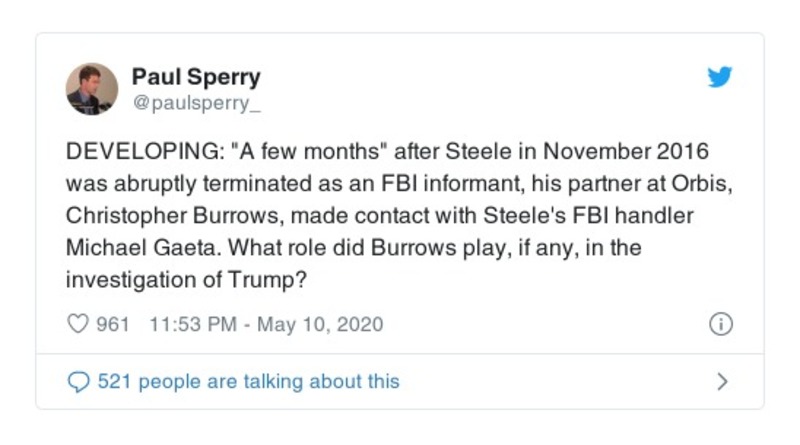
Task: Like the tweet with the heart icon
Action: (77, 325)
